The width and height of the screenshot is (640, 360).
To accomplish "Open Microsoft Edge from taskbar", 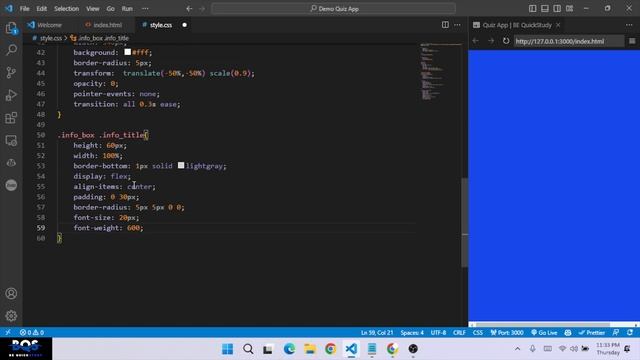I will click(x=289, y=349).
